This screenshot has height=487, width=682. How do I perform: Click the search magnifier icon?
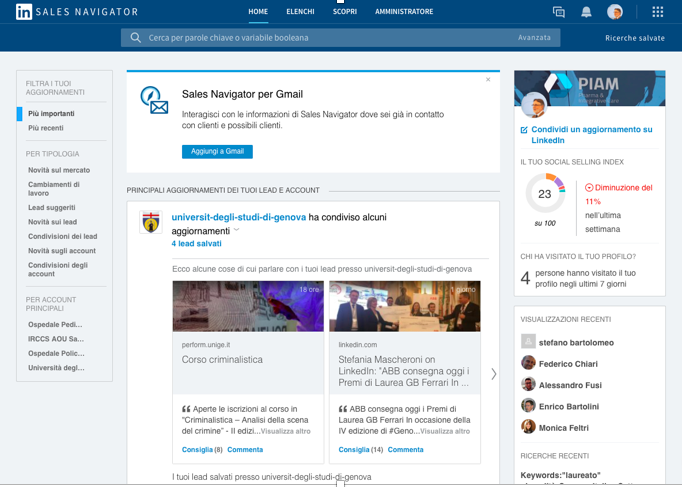point(136,38)
